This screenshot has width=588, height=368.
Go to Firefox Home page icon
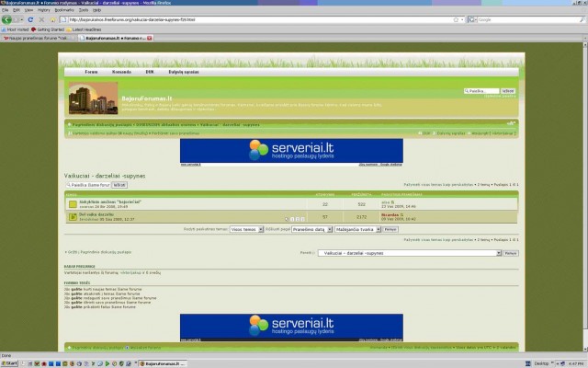pos(52,19)
